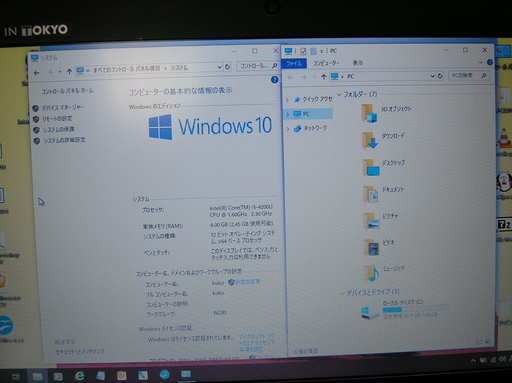This screenshot has height=383, width=512.
Task: Open the 表示 ribbon tab
Action: (358, 62)
